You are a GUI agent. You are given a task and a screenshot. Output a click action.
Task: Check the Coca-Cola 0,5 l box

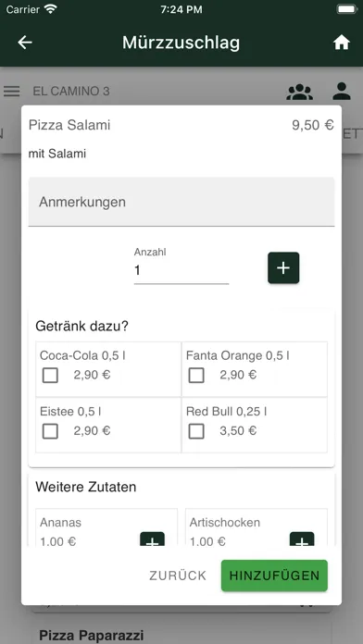tap(50, 376)
